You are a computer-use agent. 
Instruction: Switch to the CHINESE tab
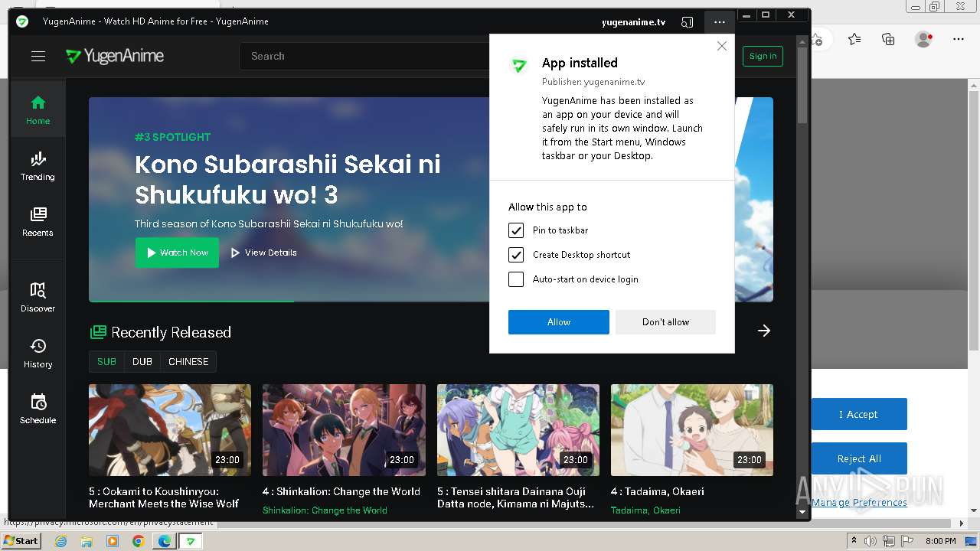pyautogui.click(x=188, y=361)
